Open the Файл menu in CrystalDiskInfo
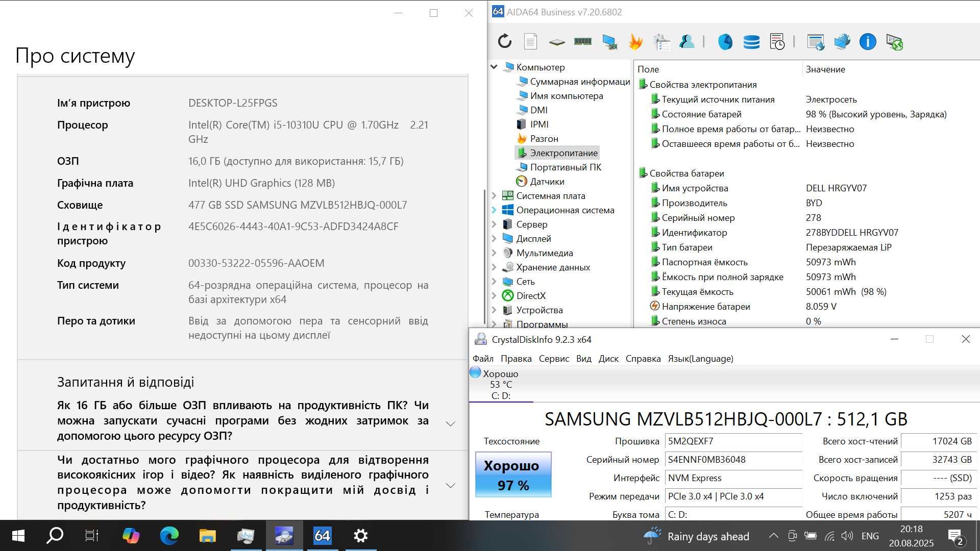 tap(483, 359)
